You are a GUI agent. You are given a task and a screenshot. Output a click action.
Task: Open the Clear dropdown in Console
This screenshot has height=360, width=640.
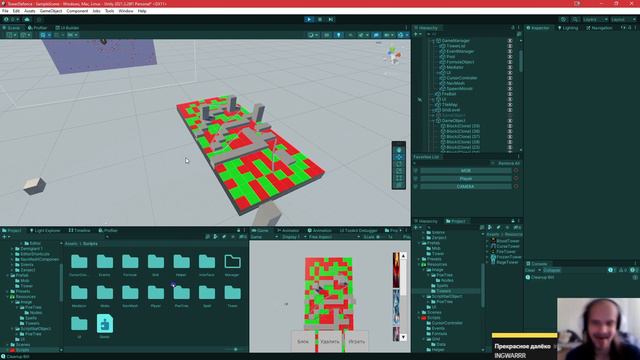[x=540, y=270]
